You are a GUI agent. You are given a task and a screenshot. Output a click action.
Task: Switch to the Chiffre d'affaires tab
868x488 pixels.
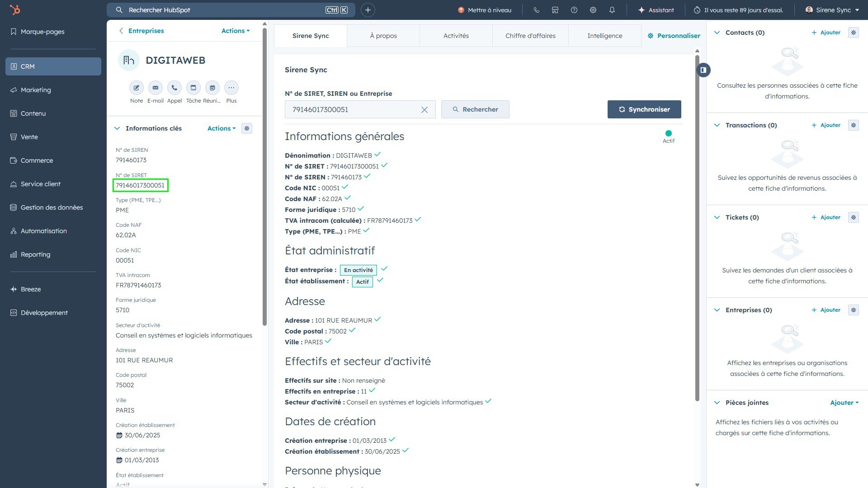click(x=530, y=36)
